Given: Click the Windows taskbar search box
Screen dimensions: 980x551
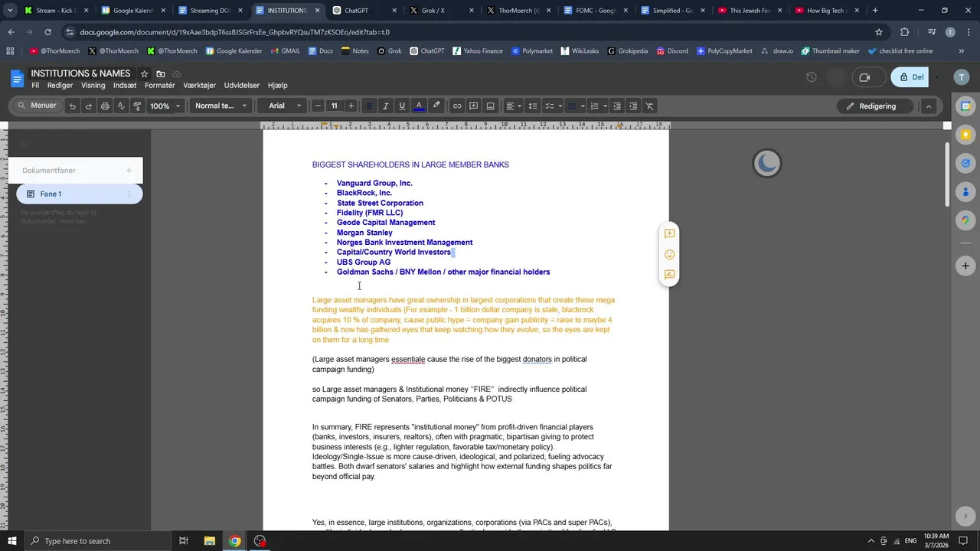Looking at the screenshot, I should 96,541.
